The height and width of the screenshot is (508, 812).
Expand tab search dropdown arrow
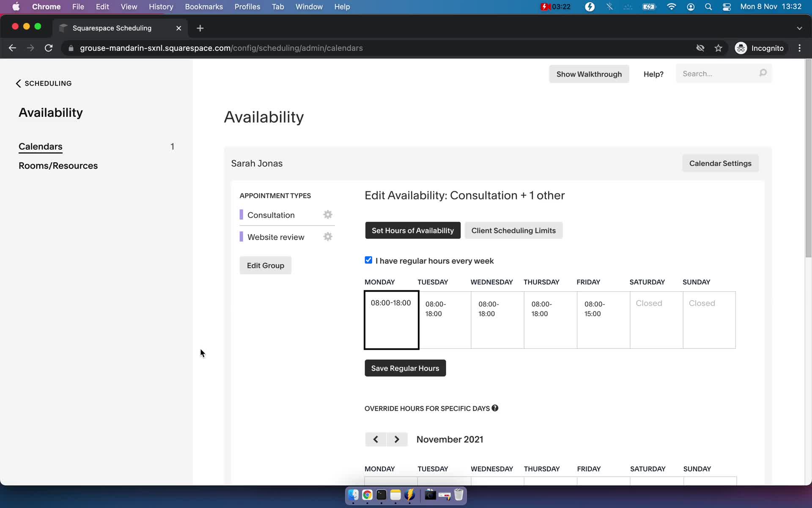[799, 28]
